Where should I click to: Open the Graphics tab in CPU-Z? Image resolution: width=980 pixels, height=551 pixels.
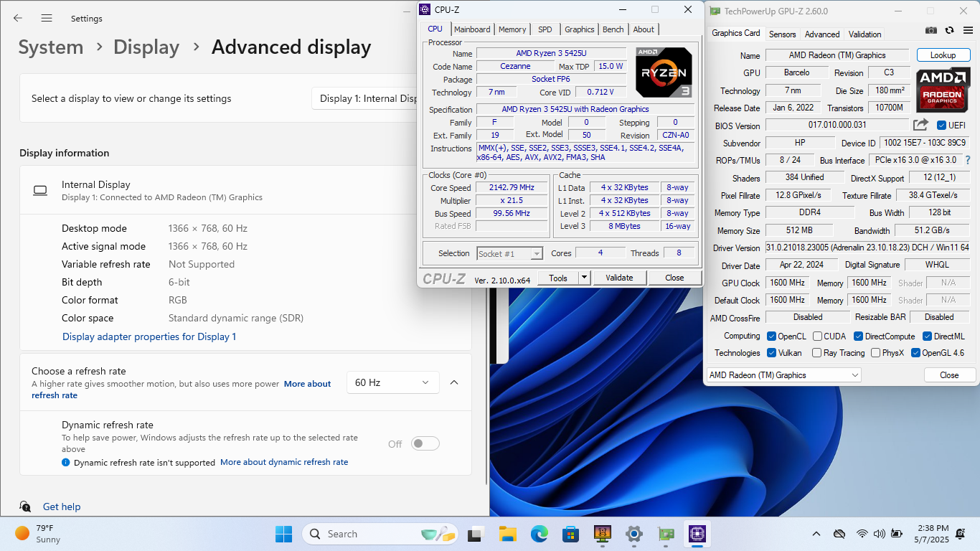point(580,29)
